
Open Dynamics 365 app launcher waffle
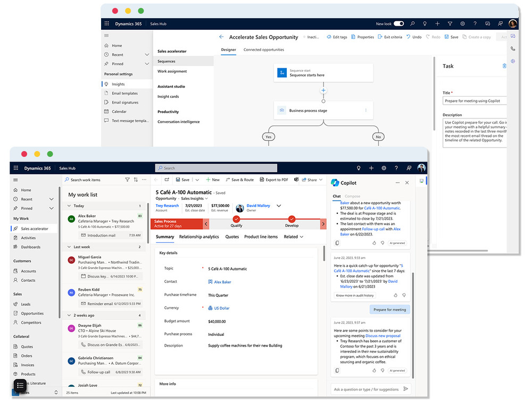(106, 24)
